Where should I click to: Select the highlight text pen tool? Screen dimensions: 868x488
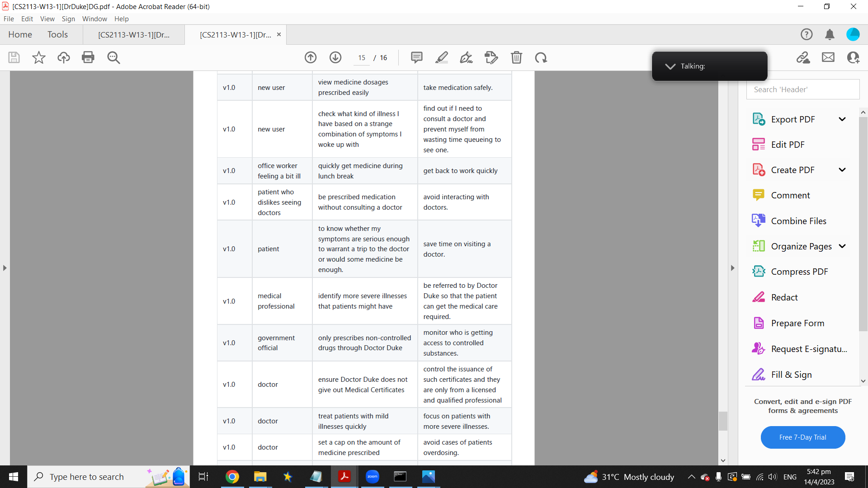point(441,57)
